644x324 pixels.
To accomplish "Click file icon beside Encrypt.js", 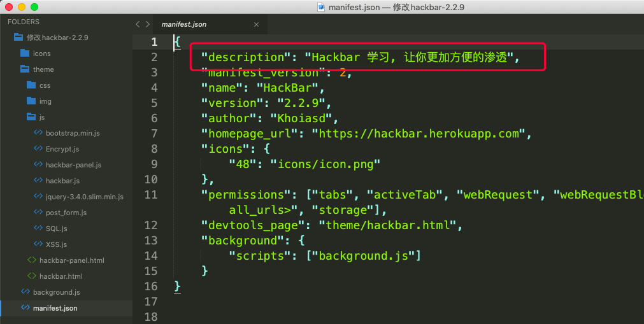I will (x=38, y=149).
